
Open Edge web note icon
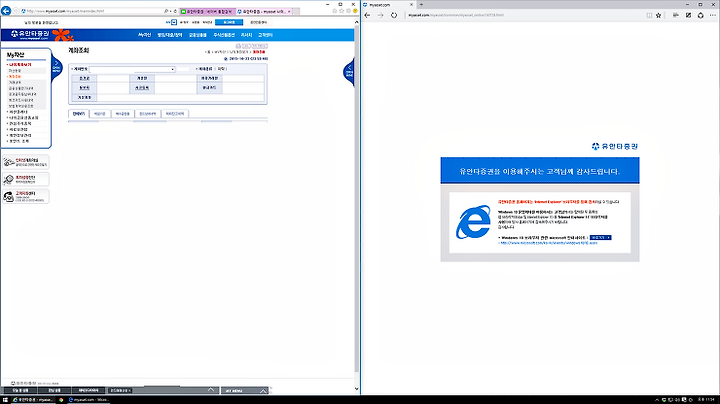click(688, 15)
